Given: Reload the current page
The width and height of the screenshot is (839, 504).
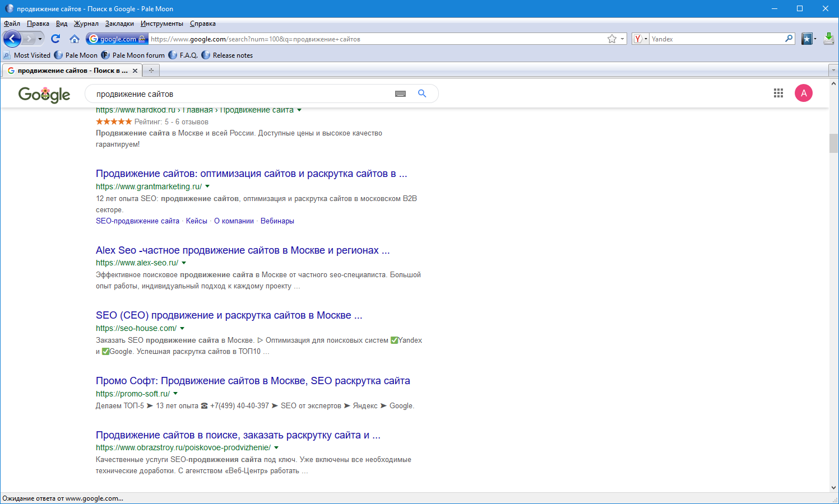Looking at the screenshot, I should (55, 39).
